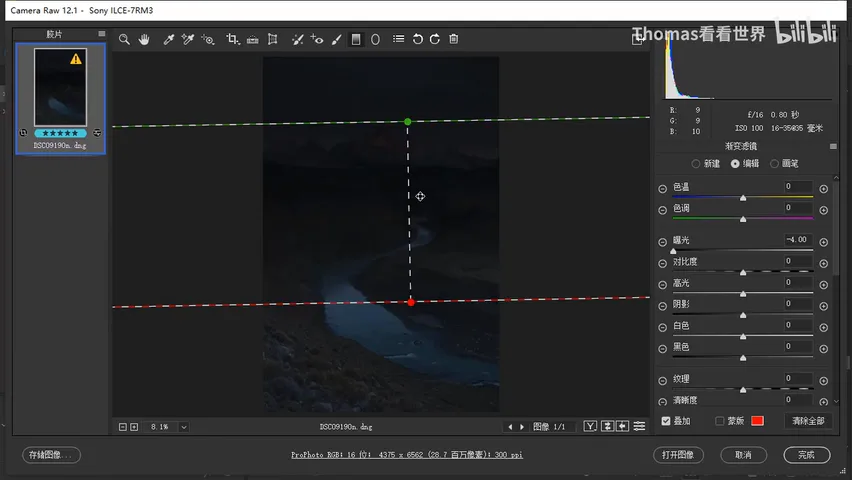Decrease 色温 with minus button
The image size is (852, 480).
coord(662,189)
